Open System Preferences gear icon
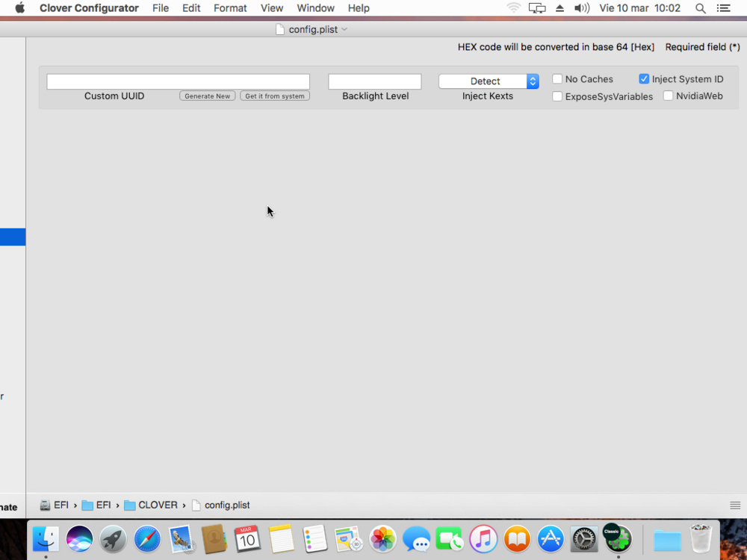The width and height of the screenshot is (747, 560). pyautogui.click(x=584, y=538)
